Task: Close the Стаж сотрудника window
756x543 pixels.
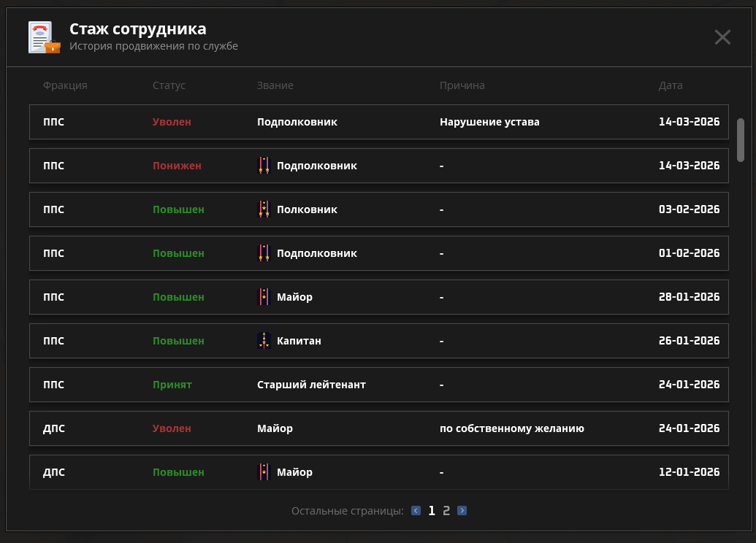Action: pyautogui.click(x=722, y=37)
